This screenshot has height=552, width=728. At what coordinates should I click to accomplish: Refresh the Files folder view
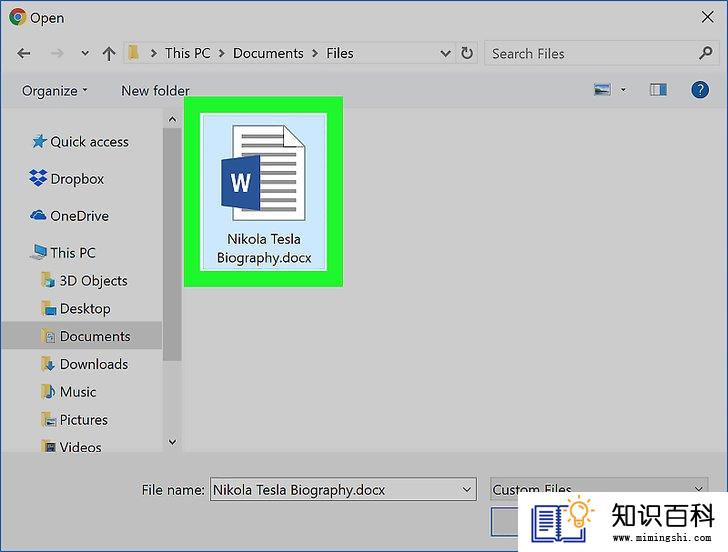click(x=467, y=53)
